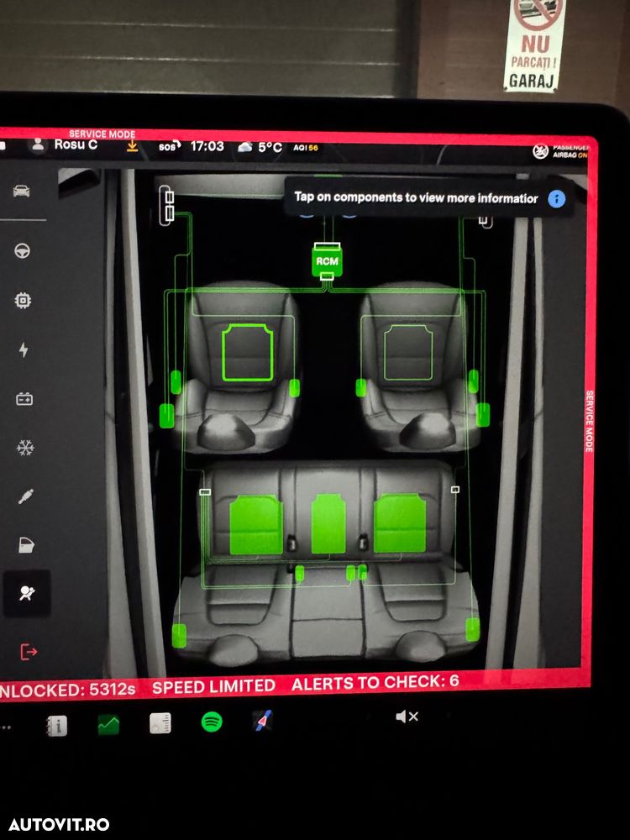The width and height of the screenshot is (630, 840).
Task: Tap the lower-left rear corner green sensor
Action: pos(179,635)
